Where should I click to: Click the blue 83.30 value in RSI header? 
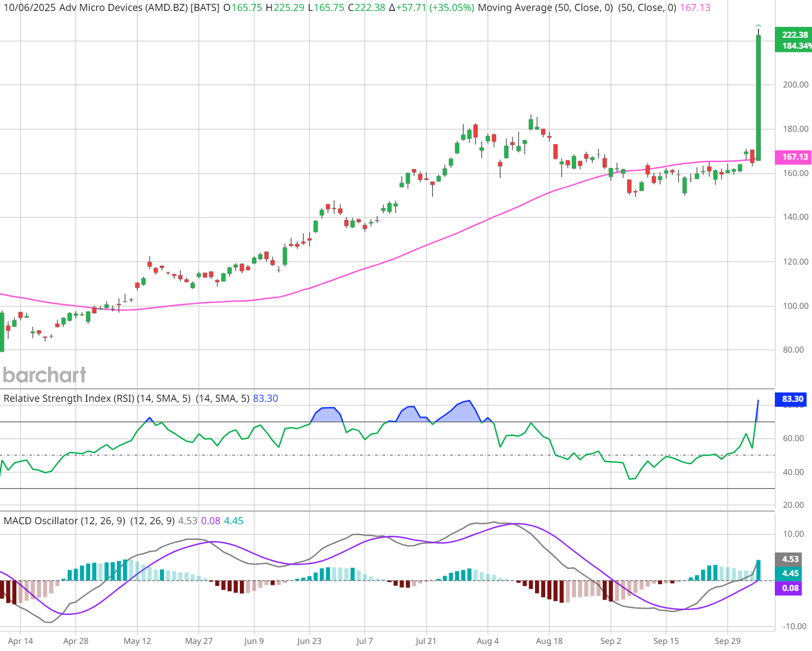pos(266,398)
